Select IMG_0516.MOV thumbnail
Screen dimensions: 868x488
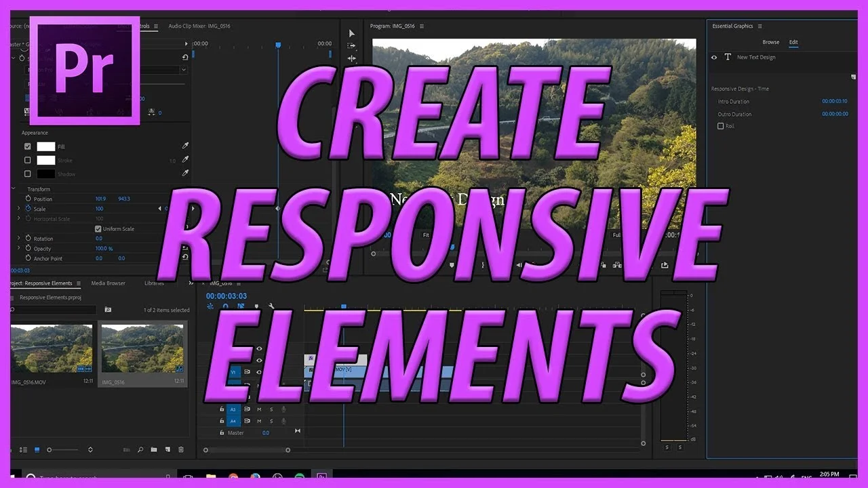52,348
